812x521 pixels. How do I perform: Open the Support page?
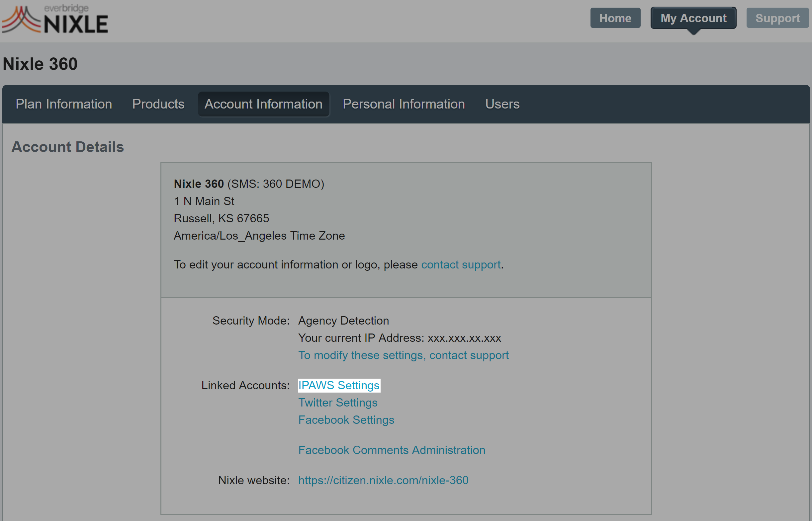pyautogui.click(x=777, y=18)
